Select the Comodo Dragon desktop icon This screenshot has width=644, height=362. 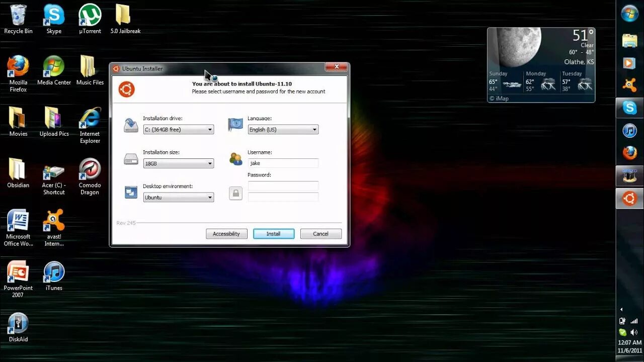tap(90, 177)
